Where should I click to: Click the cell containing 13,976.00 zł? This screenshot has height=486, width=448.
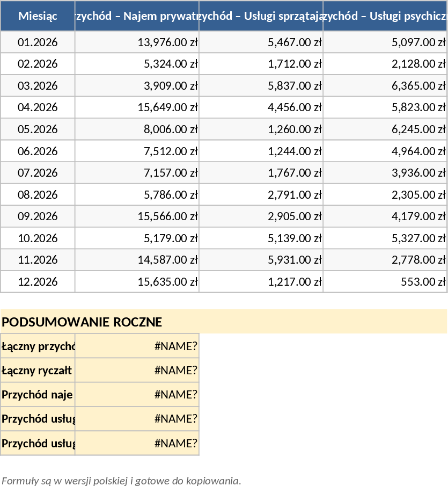[137, 42]
